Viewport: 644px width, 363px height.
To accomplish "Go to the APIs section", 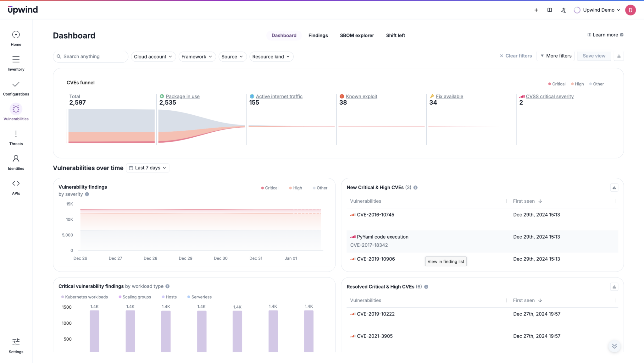I will pyautogui.click(x=16, y=187).
